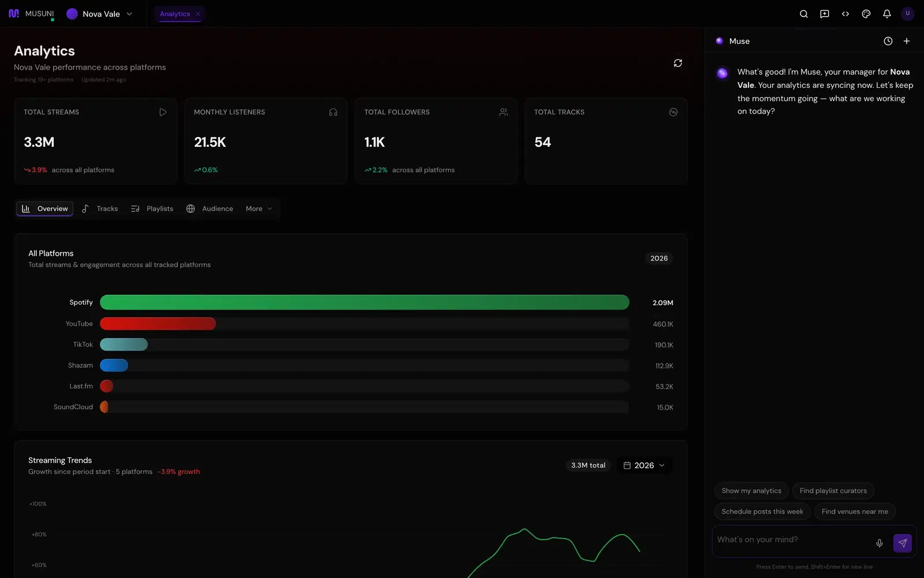The height and width of the screenshot is (578, 924).
Task: Click the Total Tracks 54 value
Action: pyautogui.click(x=542, y=142)
